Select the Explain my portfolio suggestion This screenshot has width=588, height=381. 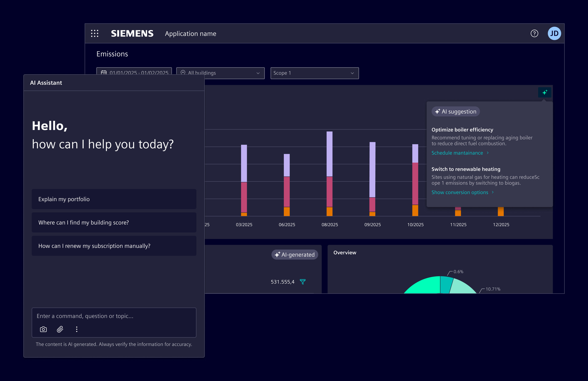coord(114,199)
